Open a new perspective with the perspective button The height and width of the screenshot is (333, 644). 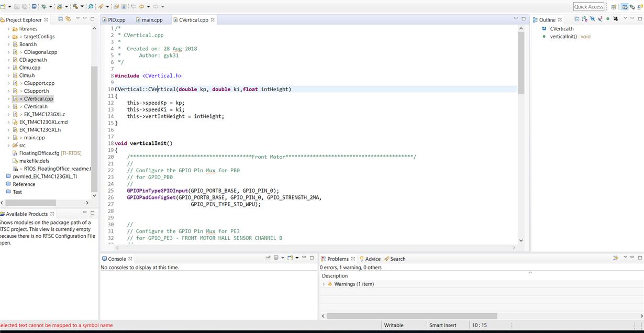pos(613,6)
